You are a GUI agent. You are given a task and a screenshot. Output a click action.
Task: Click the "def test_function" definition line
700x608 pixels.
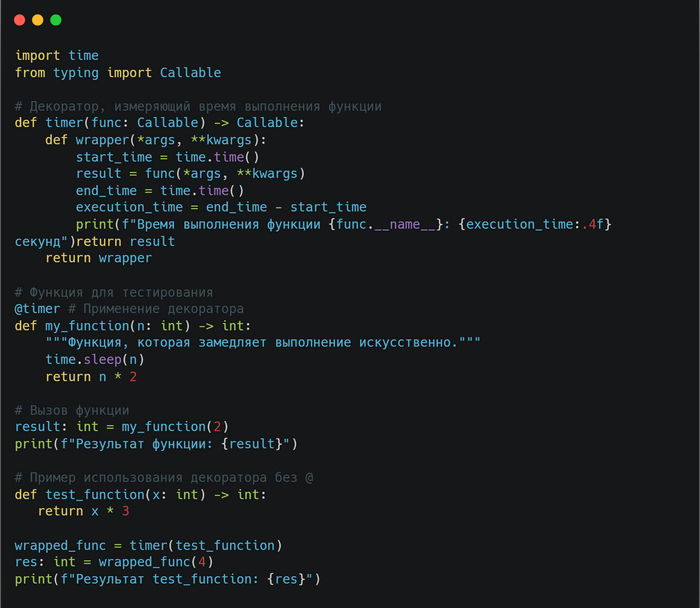tap(140, 494)
